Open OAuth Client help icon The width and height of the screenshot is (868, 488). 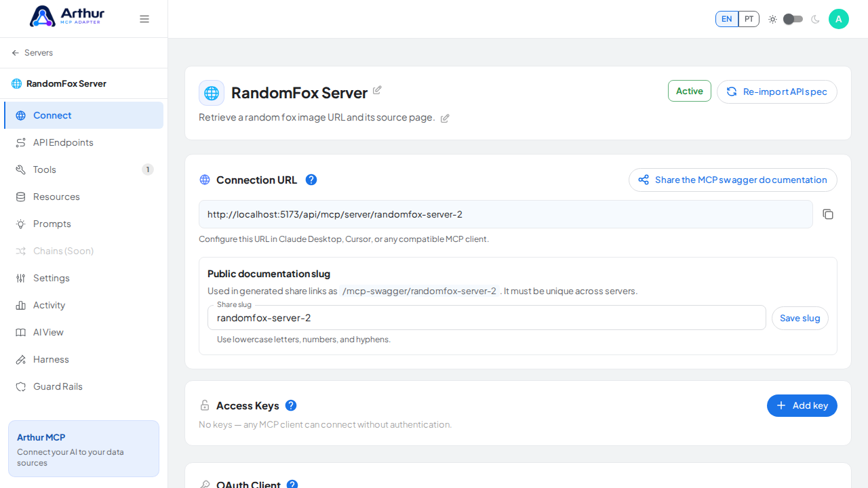click(292, 485)
